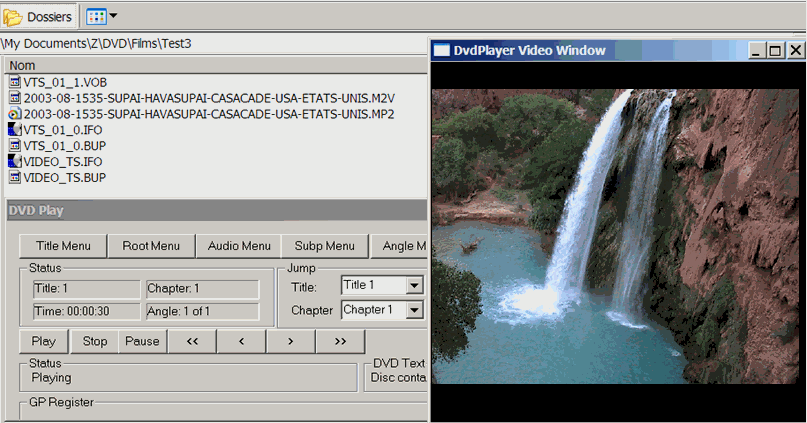Click the MP2 audio file icon
The height and width of the screenshot is (423, 807).
coord(15,114)
